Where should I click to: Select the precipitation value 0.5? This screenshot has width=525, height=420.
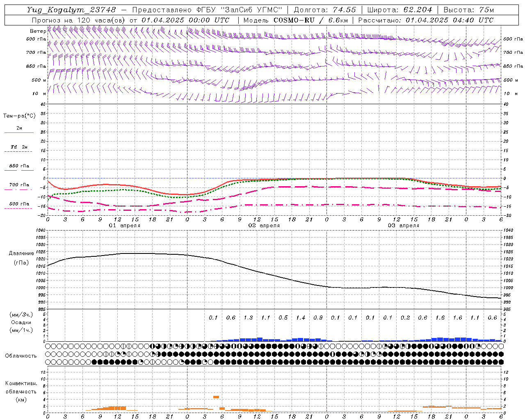coord(283,318)
